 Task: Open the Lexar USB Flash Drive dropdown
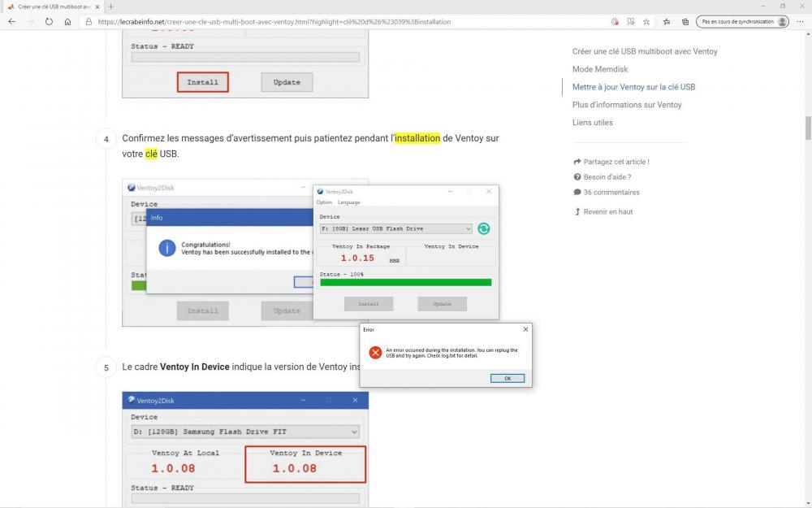[x=396, y=228]
